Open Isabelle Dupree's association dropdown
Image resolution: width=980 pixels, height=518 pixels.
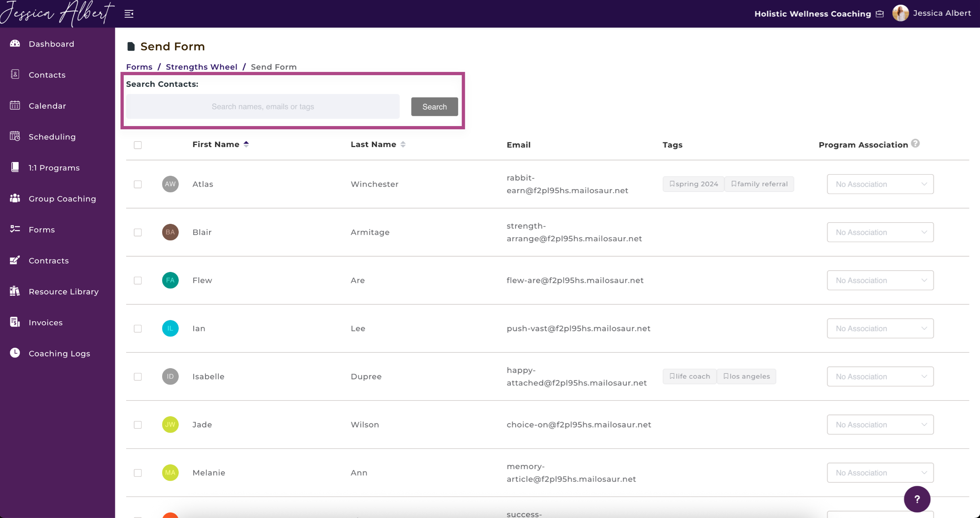click(x=880, y=376)
